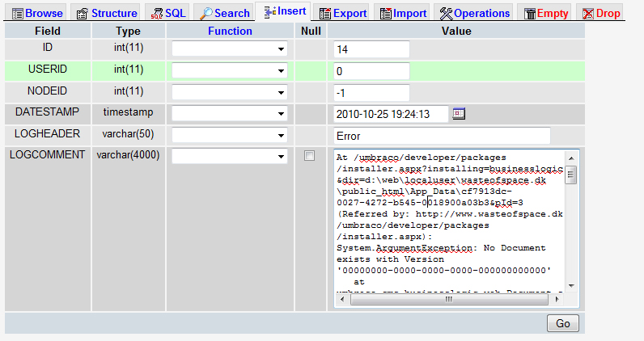Click the Structure tab icon
The height and width of the screenshot is (341, 644).
click(82, 14)
